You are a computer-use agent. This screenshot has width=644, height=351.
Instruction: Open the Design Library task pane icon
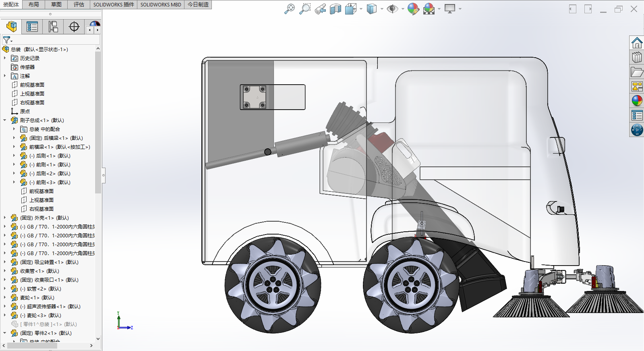point(637,57)
